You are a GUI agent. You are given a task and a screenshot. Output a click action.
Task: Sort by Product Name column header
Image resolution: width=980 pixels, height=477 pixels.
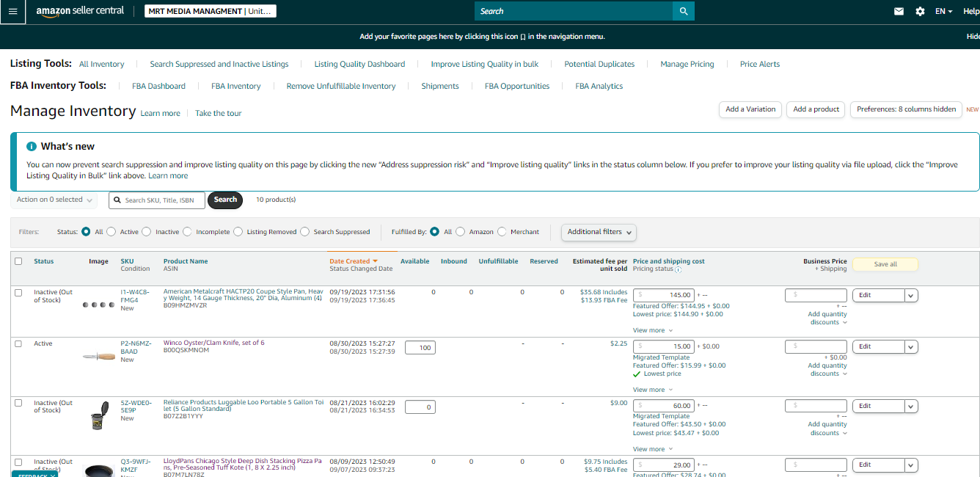[x=186, y=261]
